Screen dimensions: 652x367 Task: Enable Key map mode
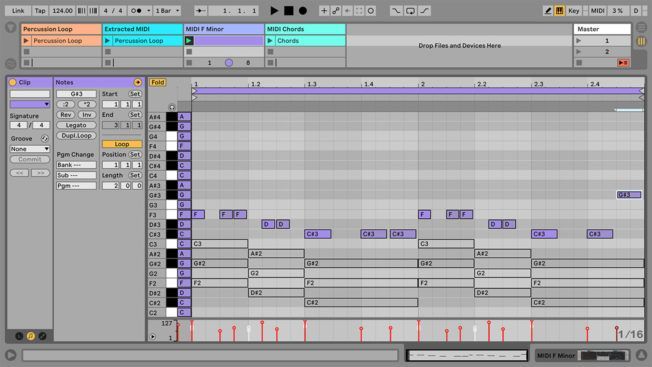click(x=573, y=11)
